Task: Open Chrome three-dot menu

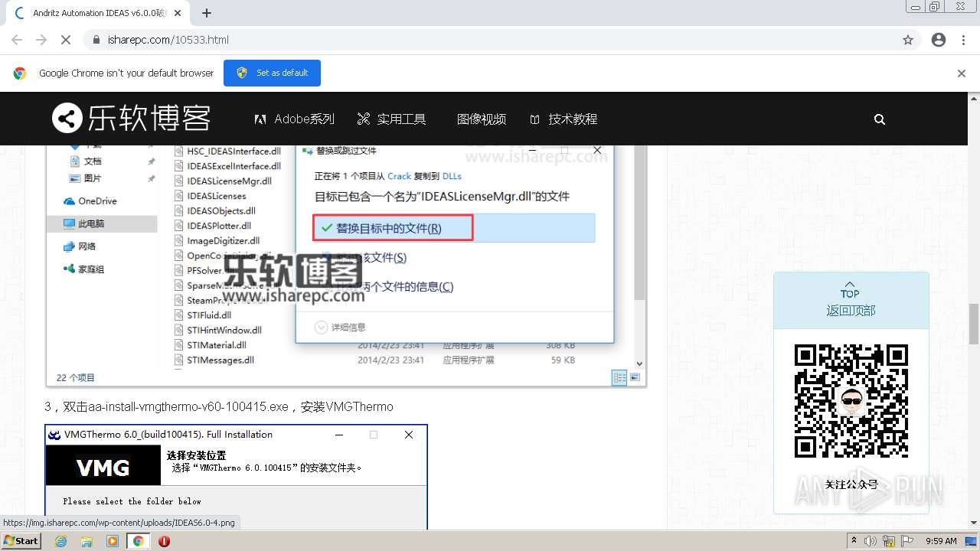Action: [963, 40]
